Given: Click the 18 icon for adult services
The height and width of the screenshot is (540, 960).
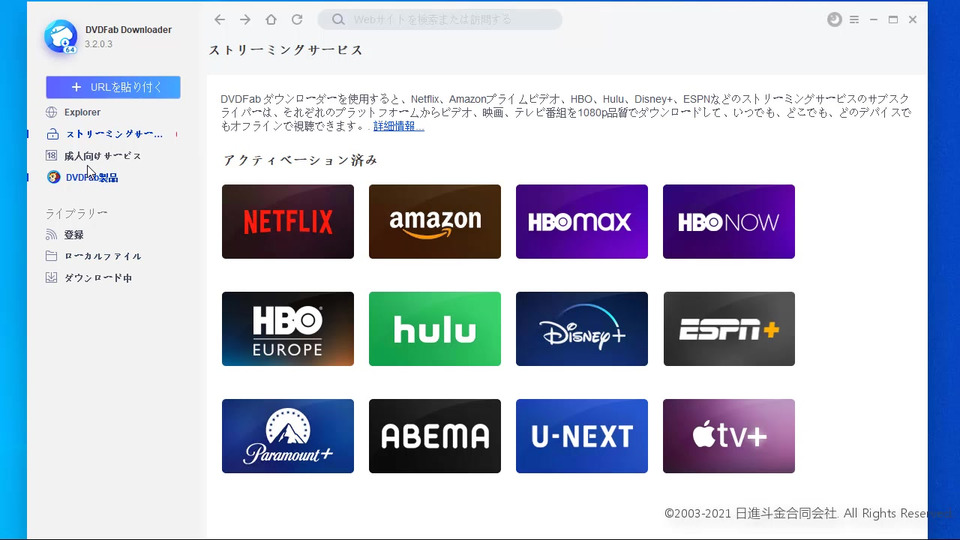Looking at the screenshot, I should click(x=51, y=156).
